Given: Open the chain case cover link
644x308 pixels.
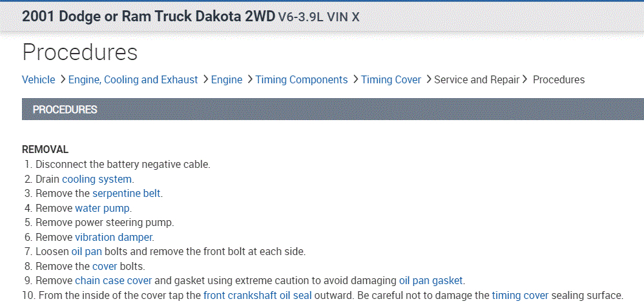Looking at the screenshot, I should [x=113, y=281].
